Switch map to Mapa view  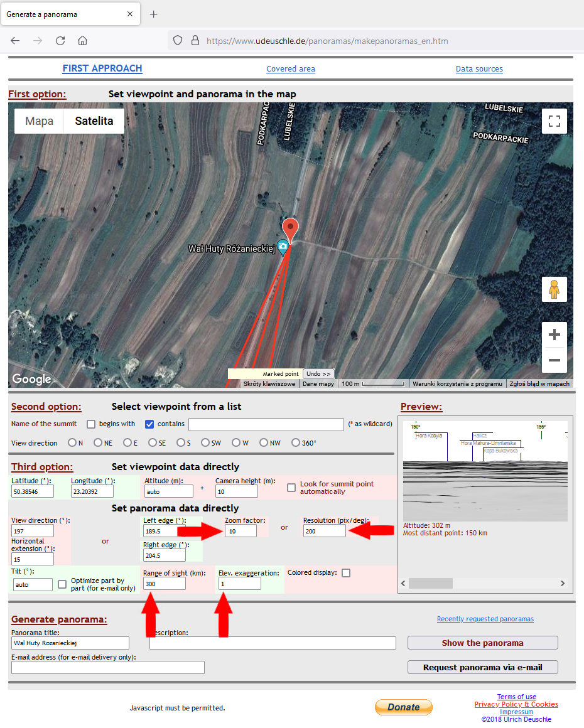[x=39, y=121]
